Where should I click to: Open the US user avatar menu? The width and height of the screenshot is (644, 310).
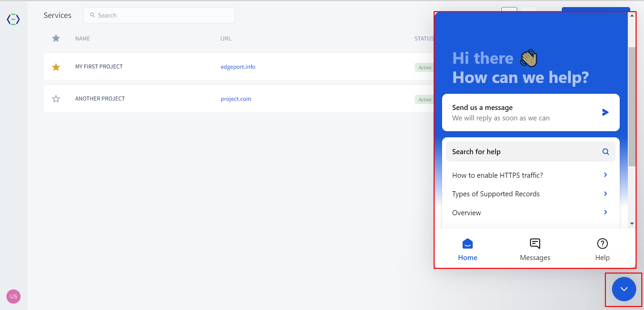(x=13, y=297)
